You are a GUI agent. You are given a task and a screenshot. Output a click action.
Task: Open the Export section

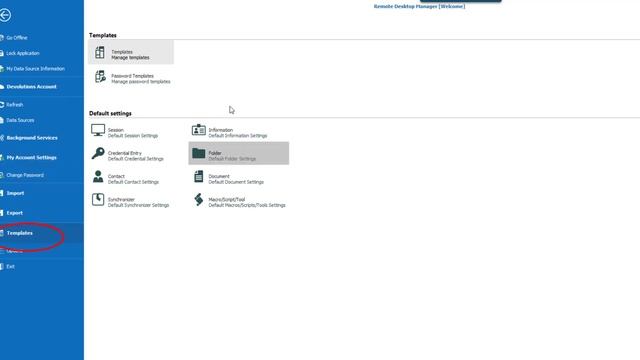[14, 213]
